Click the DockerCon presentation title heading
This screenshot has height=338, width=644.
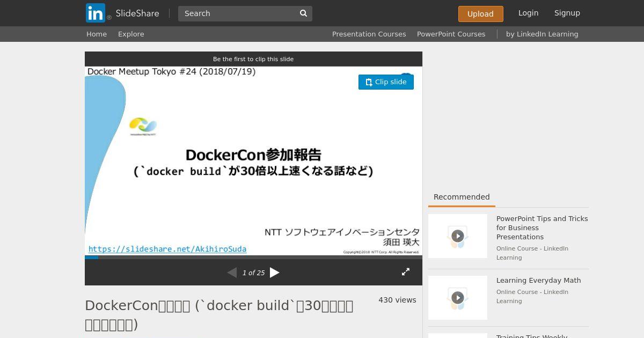(x=219, y=315)
